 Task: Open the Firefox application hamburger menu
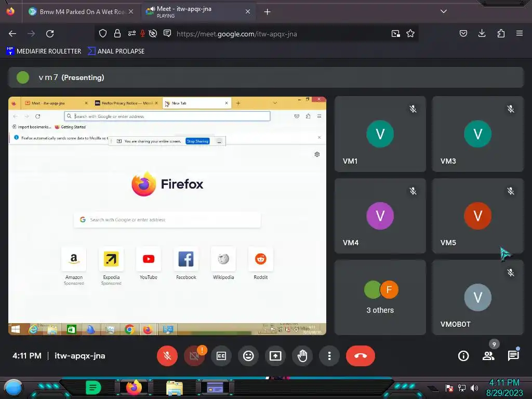520,33
